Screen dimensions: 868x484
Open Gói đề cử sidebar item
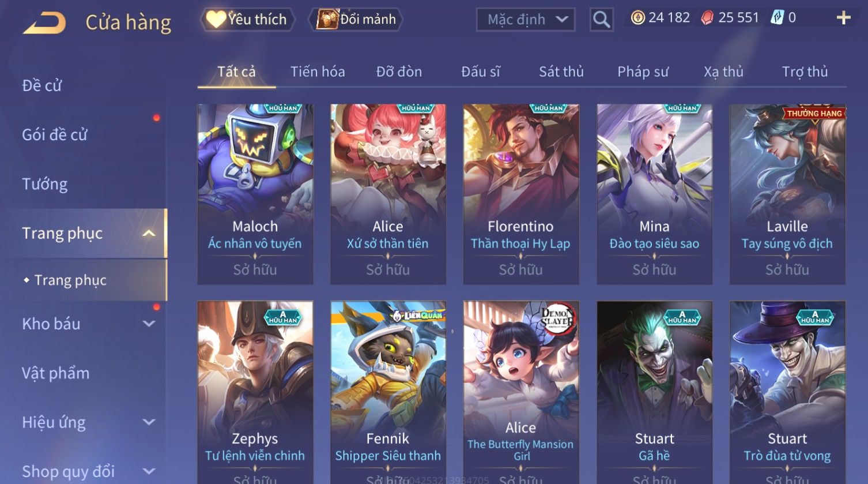click(55, 135)
